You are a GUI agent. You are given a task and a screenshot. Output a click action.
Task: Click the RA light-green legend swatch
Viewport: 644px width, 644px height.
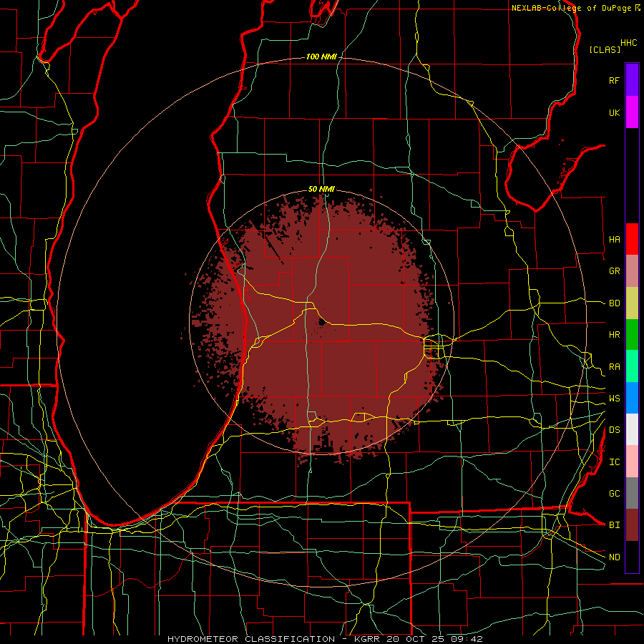point(632,366)
